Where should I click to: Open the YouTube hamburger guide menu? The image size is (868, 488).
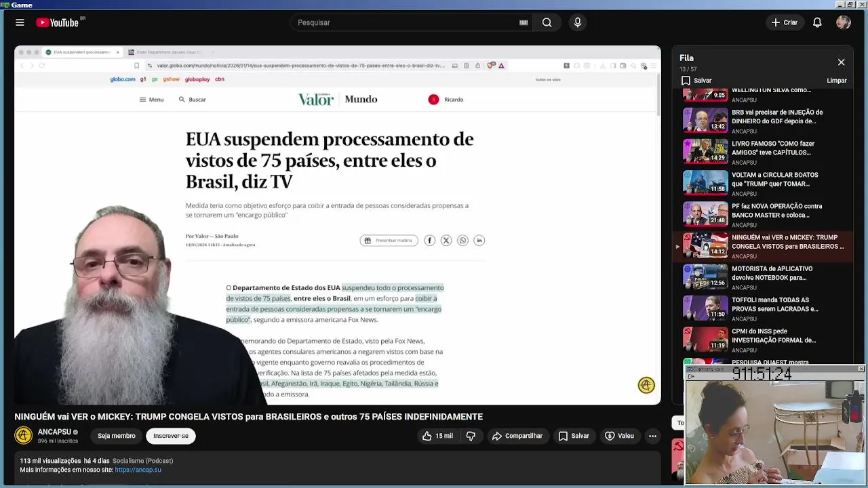pos(20,22)
